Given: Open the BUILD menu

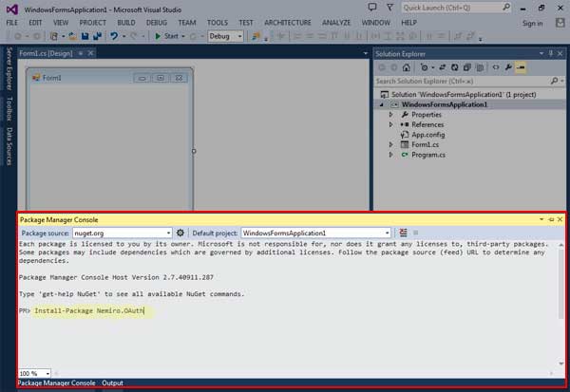Looking at the screenshot, I should click(x=126, y=23).
